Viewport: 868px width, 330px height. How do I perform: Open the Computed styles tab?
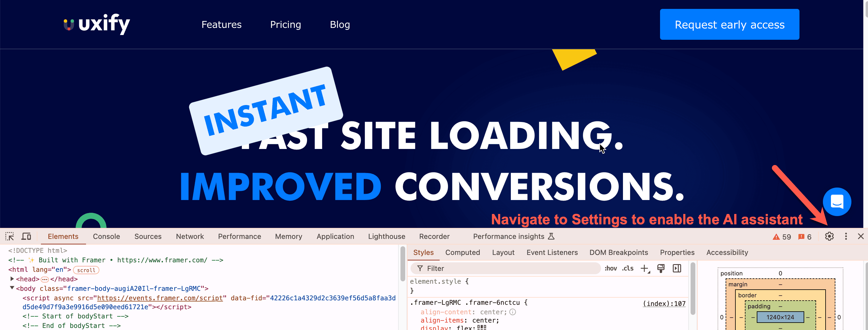pos(462,253)
